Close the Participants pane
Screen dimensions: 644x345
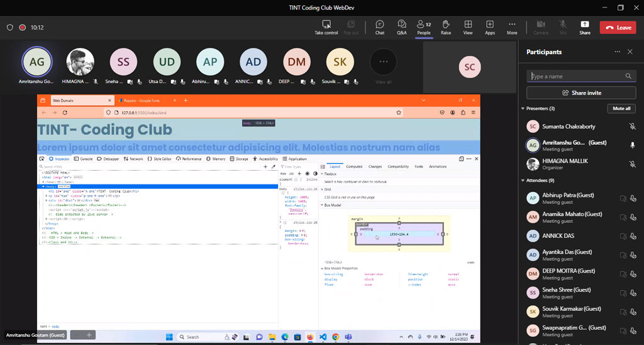[x=630, y=52]
